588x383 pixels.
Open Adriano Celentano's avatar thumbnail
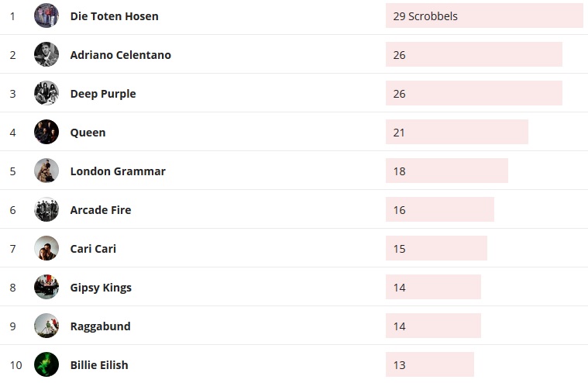[46, 54]
